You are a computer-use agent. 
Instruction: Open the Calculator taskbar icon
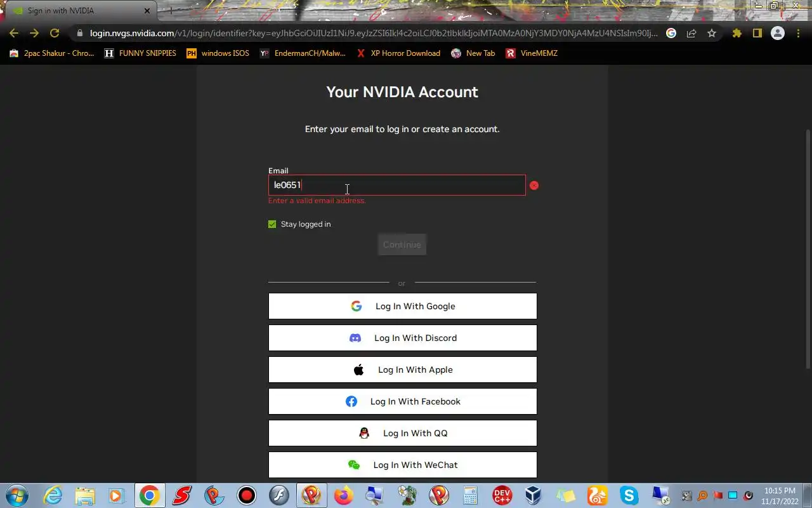pyautogui.click(x=470, y=495)
